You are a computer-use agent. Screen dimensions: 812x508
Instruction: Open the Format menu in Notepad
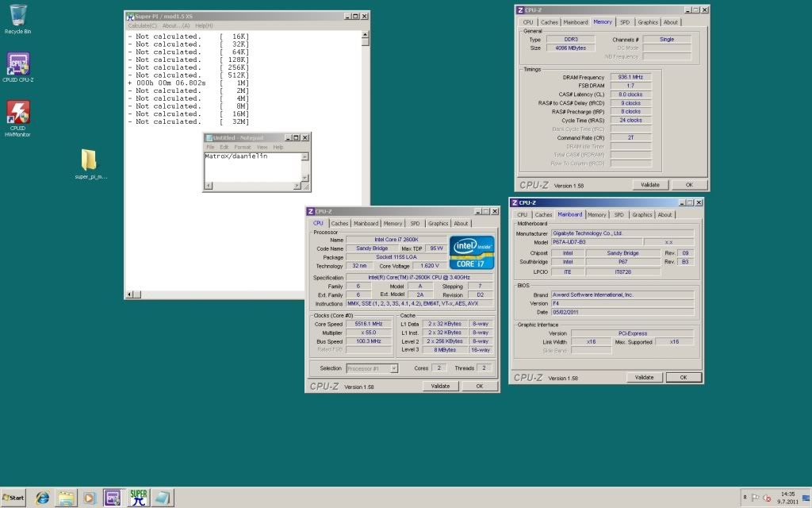click(x=242, y=147)
